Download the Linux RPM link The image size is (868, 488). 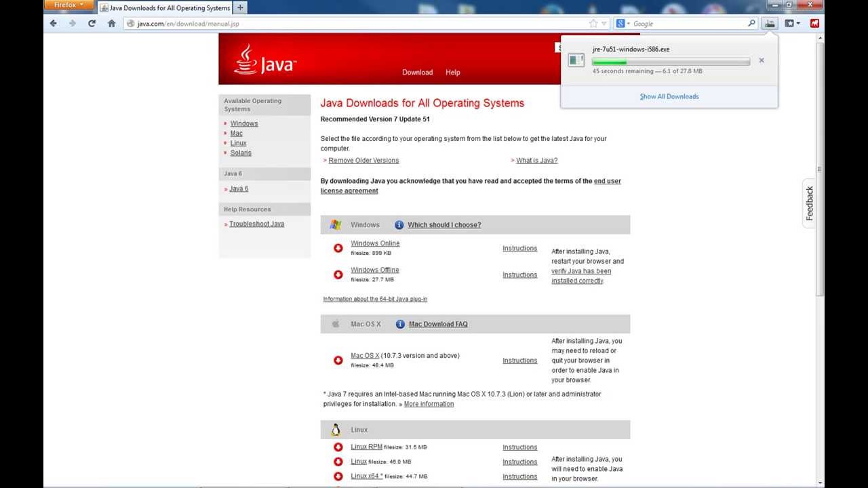(x=366, y=447)
